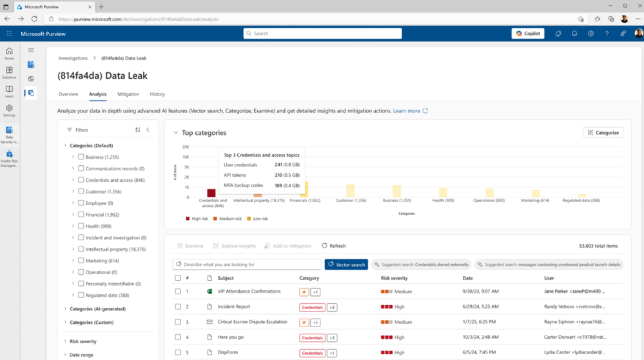
Task: Click the browser back arrow
Action: (x=7, y=19)
